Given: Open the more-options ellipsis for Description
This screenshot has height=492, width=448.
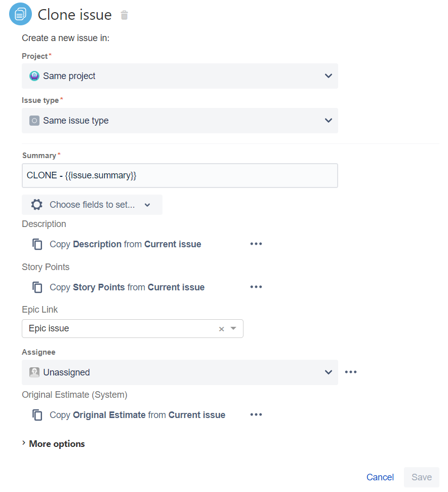Looking at the screenshot, I should (x=256, y=244).
